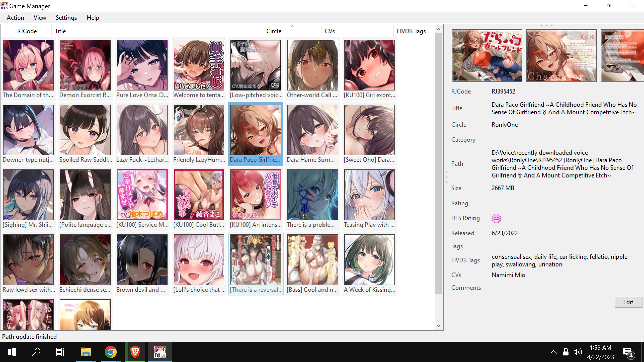The height and width of the screenshot is (362, 644).
Task: Show hidden system tray icons
Action: (554, 352)
